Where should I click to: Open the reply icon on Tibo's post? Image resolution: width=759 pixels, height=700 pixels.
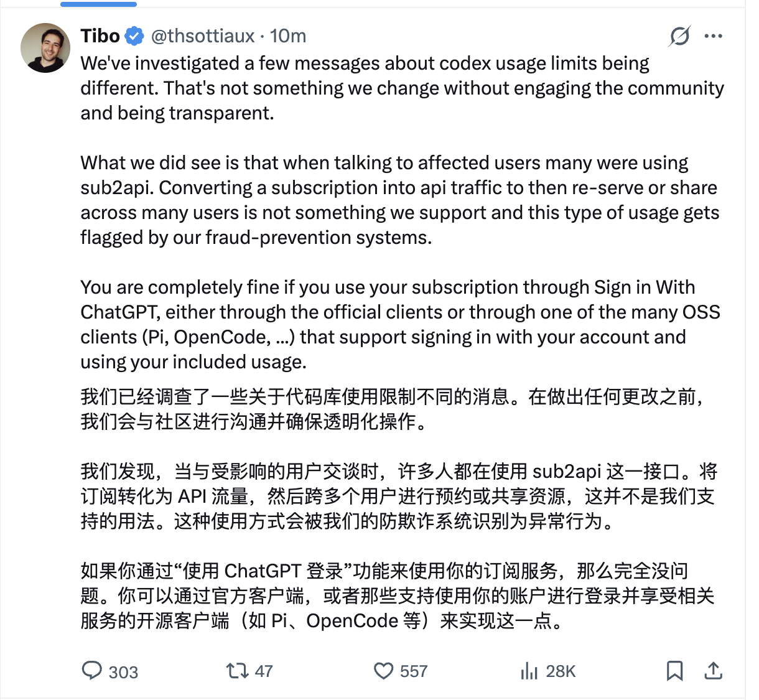pyautogui.click(x=92, y=670)
